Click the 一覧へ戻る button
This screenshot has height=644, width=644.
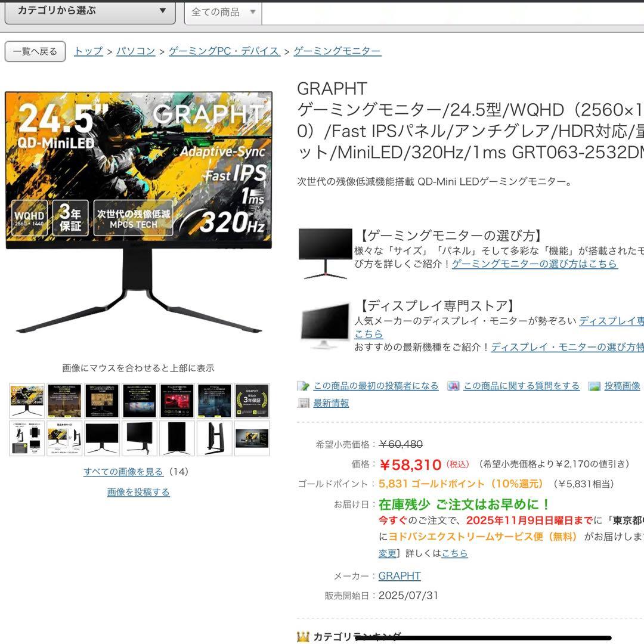click(34, 51)
